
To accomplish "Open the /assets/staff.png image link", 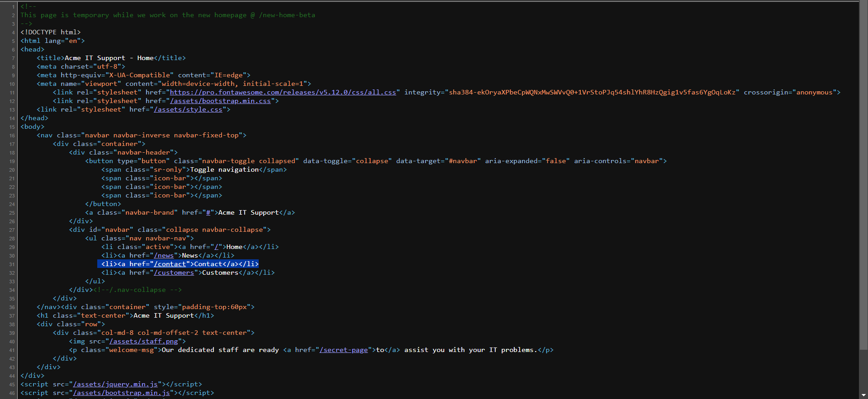I will [x=144, y=341].
